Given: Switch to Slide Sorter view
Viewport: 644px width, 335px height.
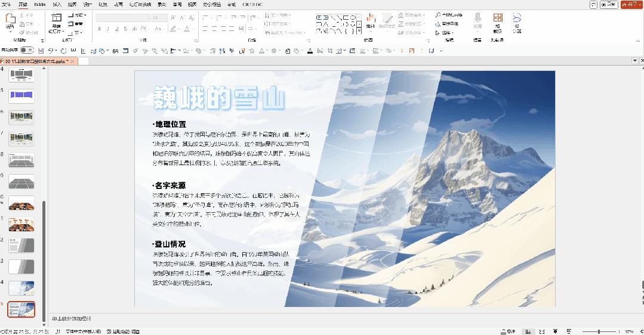Looking at the screenshot, I should click(542, 331).
